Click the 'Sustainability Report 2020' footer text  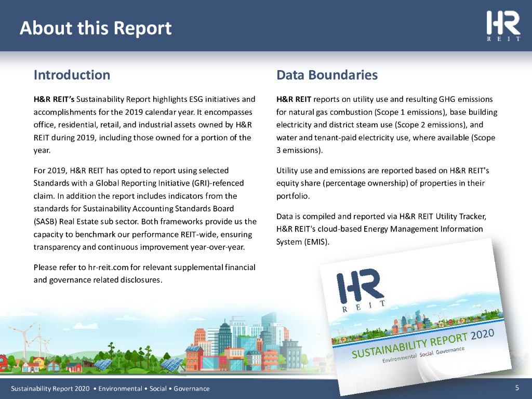pos(50,389)
